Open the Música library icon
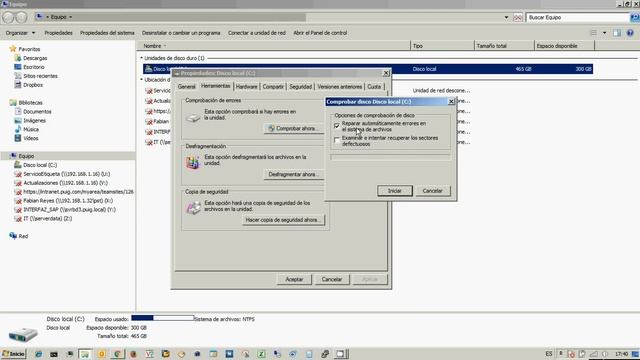This screenshot has height=360, width=640. click(x=18, y=129)
